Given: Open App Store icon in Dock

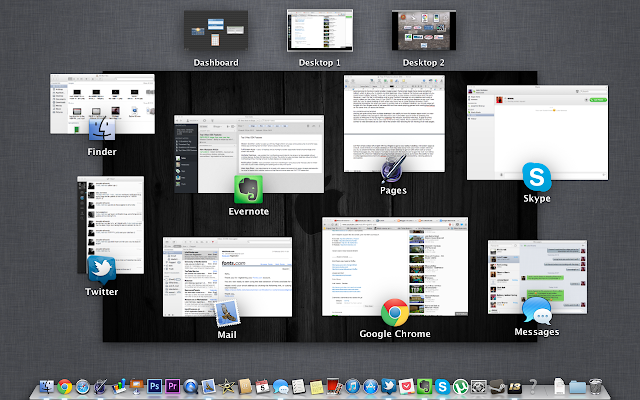Looking at the screenshot, I should pos(370,386).
